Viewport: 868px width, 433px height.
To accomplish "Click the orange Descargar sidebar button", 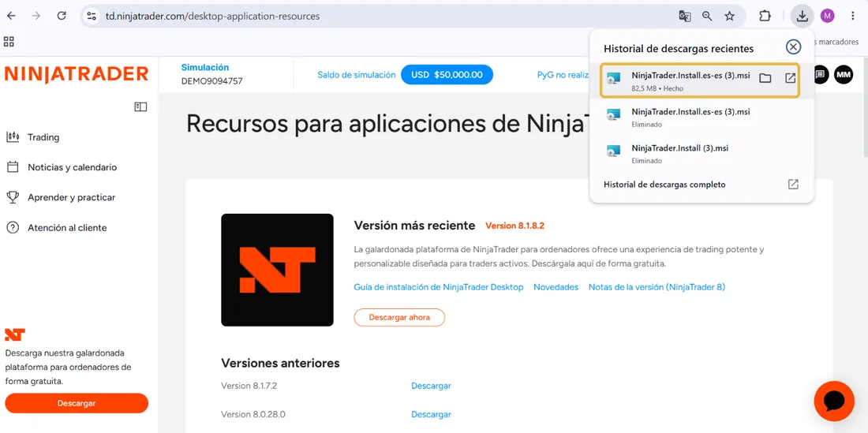I will (77, 403).
